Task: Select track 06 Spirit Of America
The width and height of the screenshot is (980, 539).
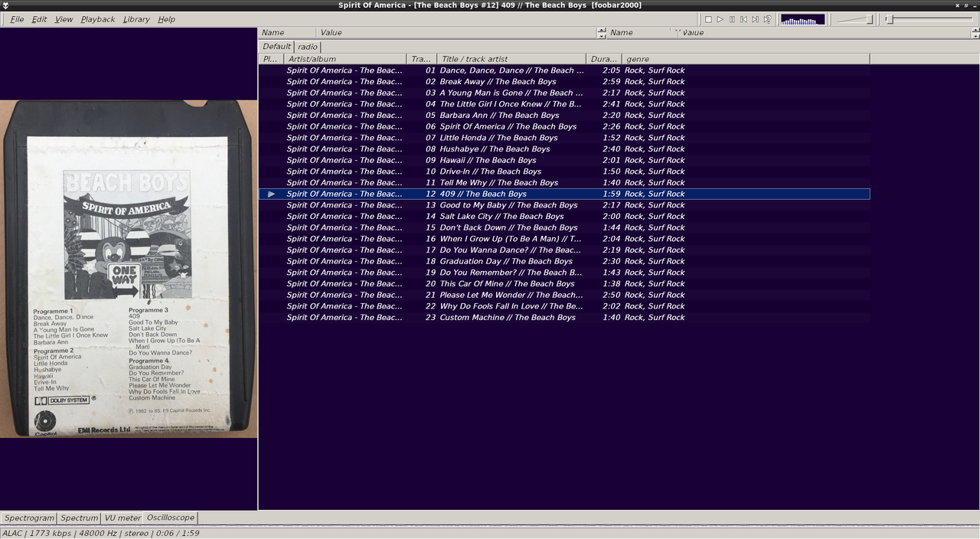Action: click(564, 126)
